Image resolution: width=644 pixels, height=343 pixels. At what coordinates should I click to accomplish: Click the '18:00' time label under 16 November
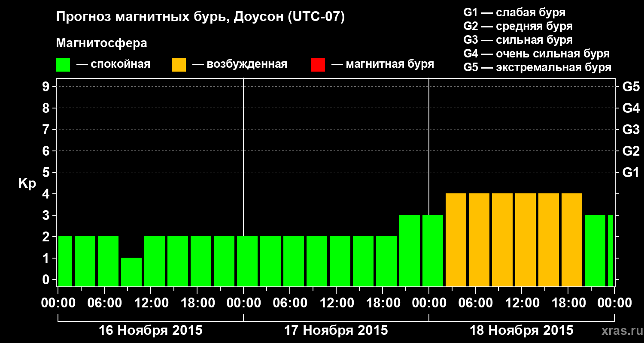tap(197, 303)
